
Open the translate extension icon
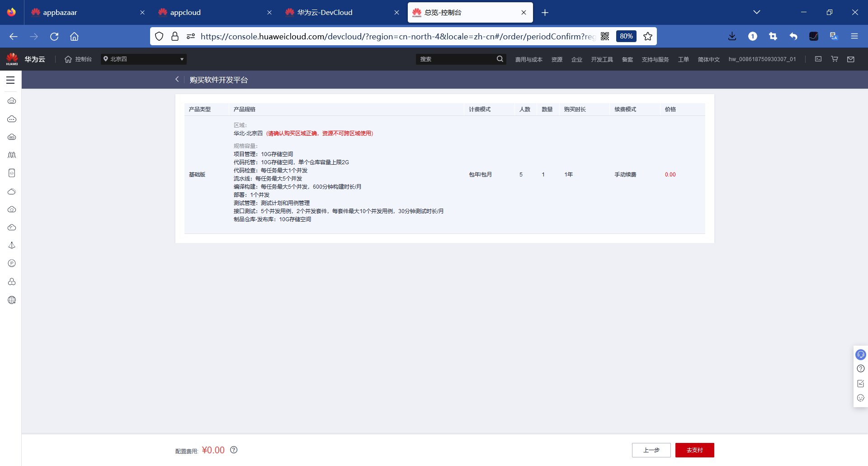(834, 36)
